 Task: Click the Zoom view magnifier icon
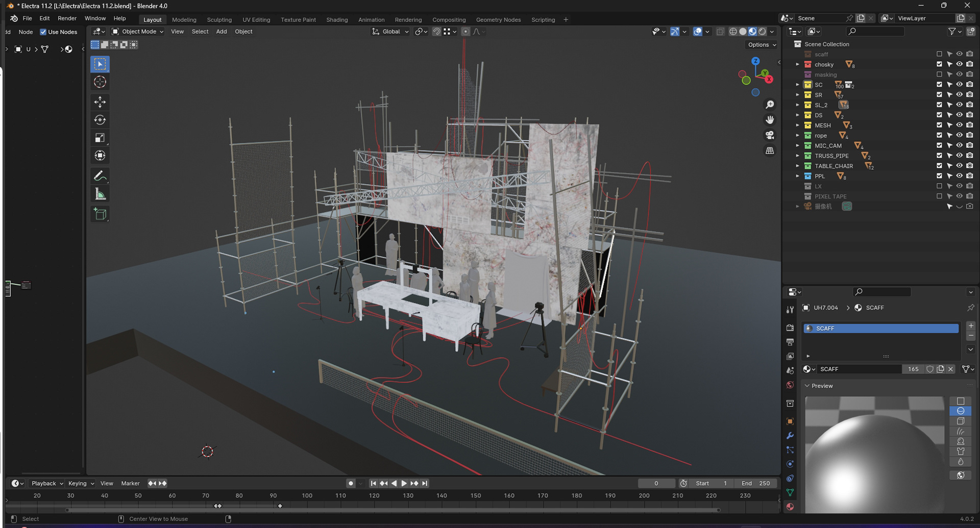pyautogui.click(x=770, y=105)
